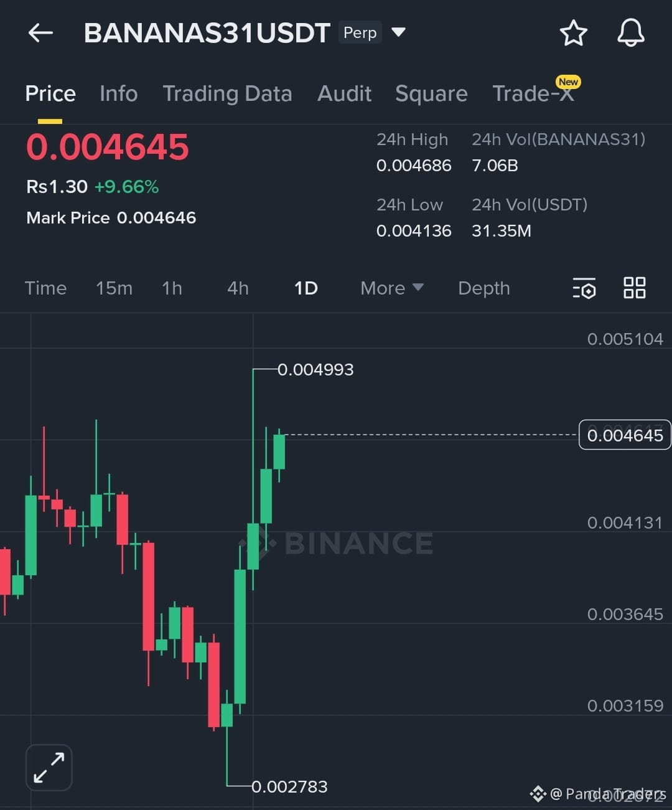Open chart indicator settings icon
Screen dimensions: 672x810
click(584, 288)
